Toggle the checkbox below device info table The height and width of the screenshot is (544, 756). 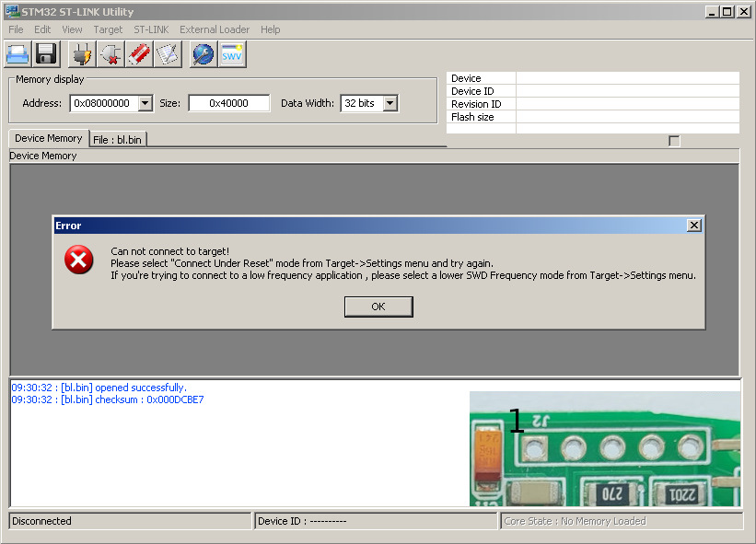(675, 141)
